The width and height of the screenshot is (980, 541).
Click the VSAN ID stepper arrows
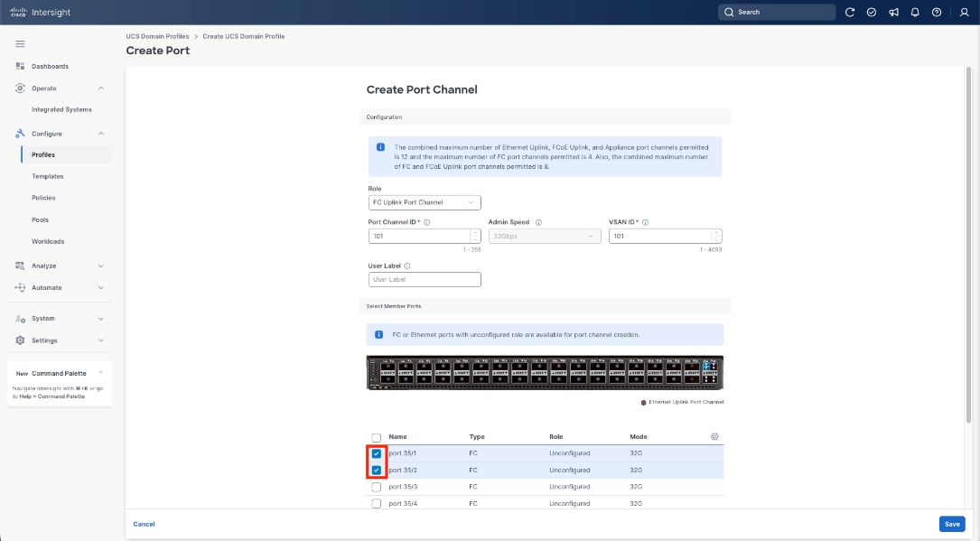click(x=716, y=236)
